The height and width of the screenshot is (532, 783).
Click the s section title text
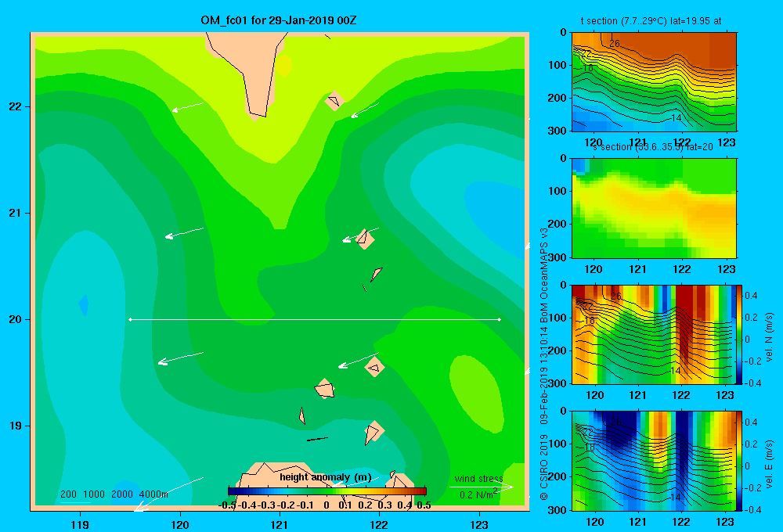(653, 147)
